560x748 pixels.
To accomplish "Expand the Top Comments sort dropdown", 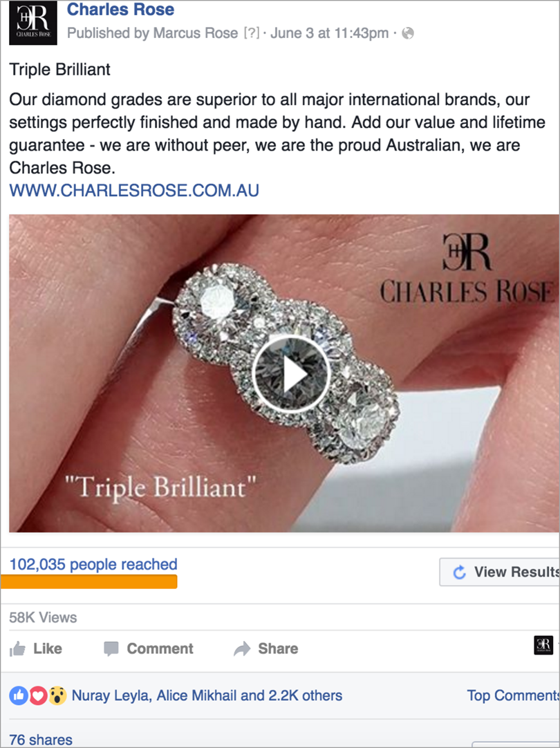I will click(x=513, y=695).
